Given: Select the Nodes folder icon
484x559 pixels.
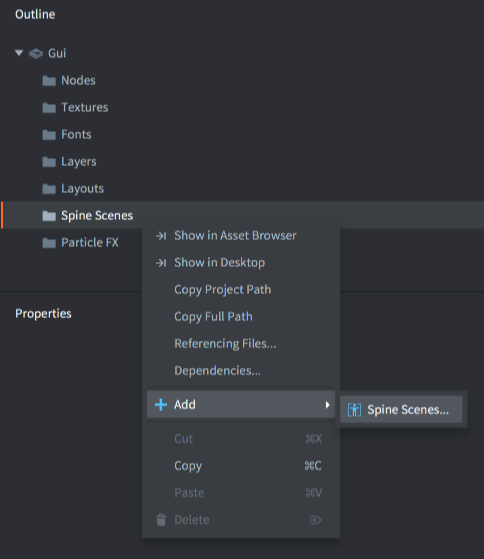Looking at the screenshot, I should [x=49, y=81].
